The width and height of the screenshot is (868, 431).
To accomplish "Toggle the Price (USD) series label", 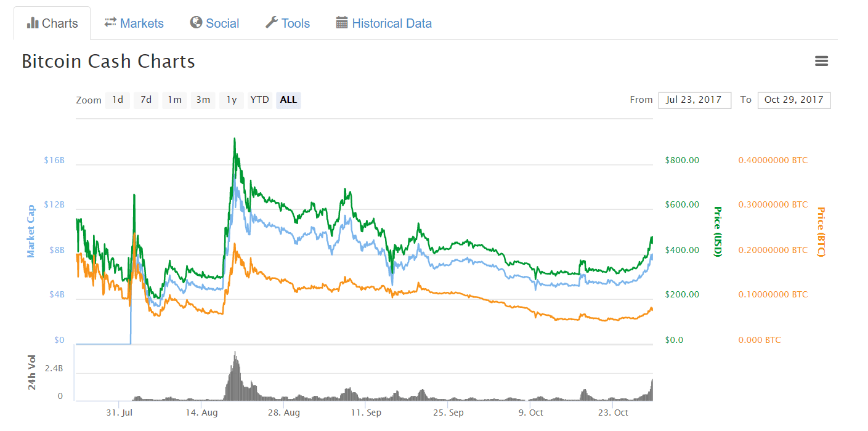I will 717,232.
